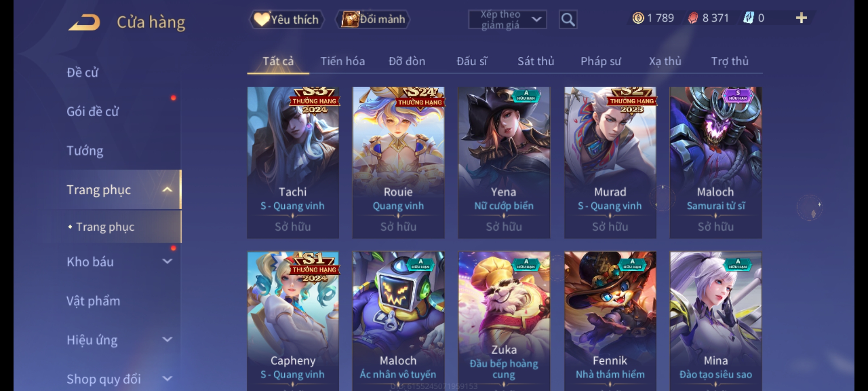Image resolution: width=868 pixels, height=391 pixels.
Task: Open the search magnifier icon
Action: pos(568,20)
